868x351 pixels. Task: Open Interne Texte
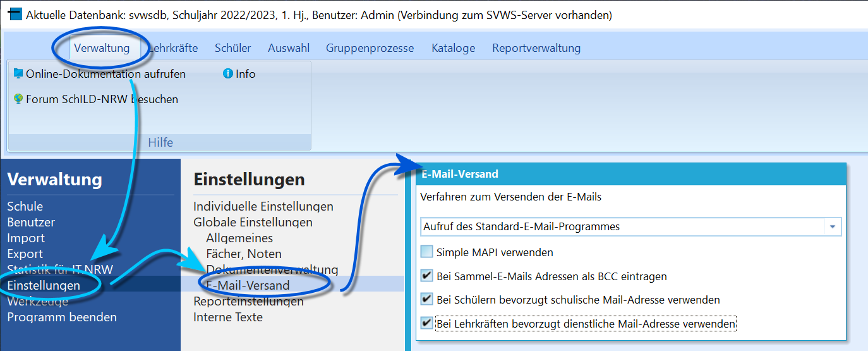228,317
